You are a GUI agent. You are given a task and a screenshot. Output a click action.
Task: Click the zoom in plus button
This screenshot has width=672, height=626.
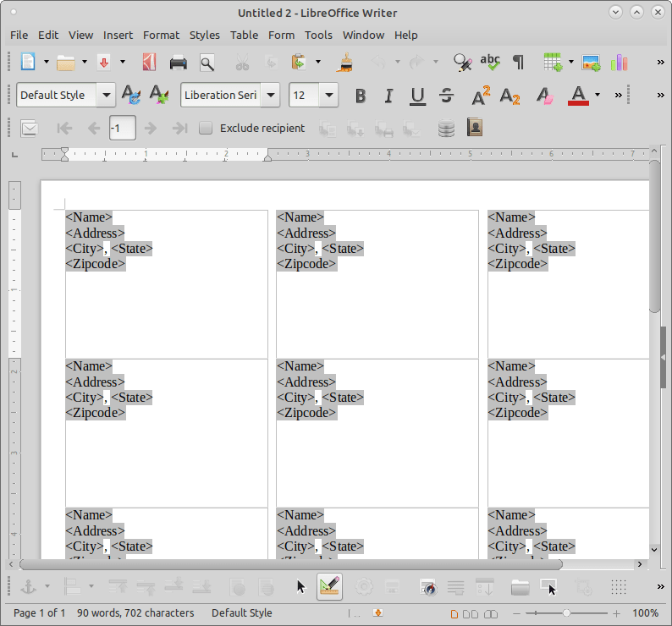click(616, 613)
